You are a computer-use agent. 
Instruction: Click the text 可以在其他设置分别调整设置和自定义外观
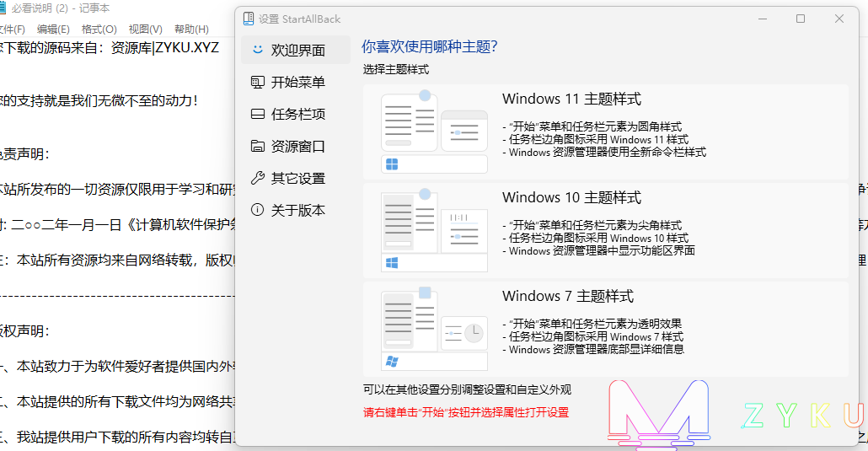click(x=467, y=390)
